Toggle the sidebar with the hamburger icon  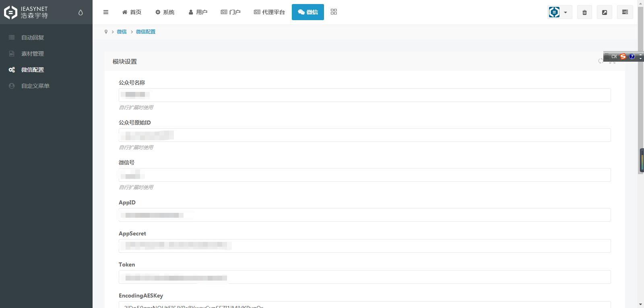pyautogui.click(x=106, y=12)
